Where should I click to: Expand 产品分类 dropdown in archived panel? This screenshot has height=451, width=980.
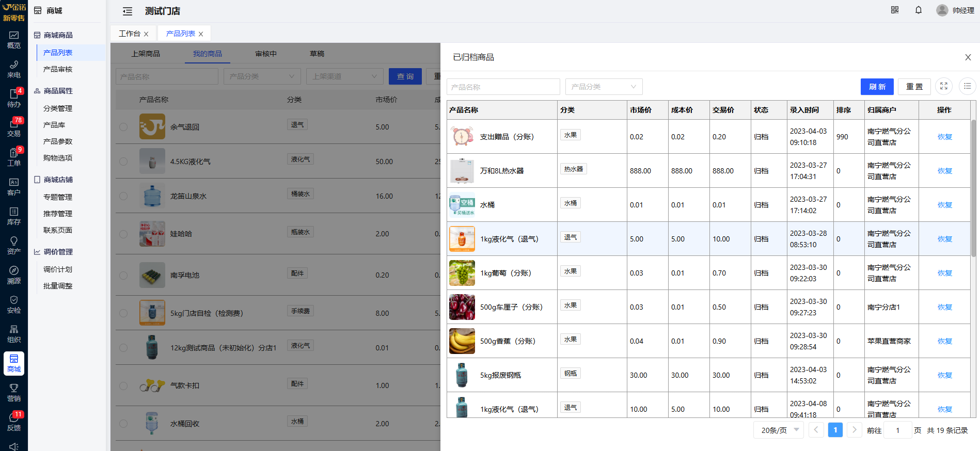point(604,87)
